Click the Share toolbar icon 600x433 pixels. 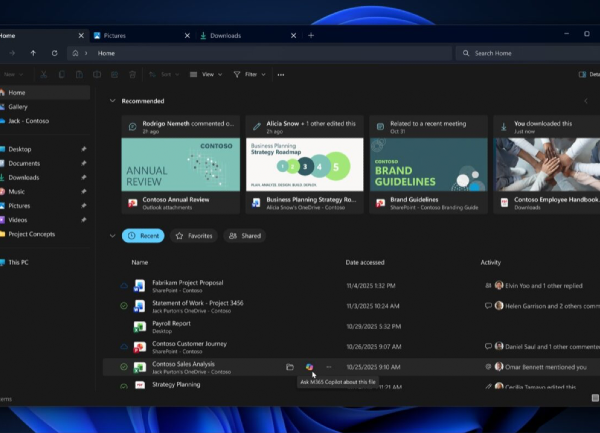pos(114,75)
